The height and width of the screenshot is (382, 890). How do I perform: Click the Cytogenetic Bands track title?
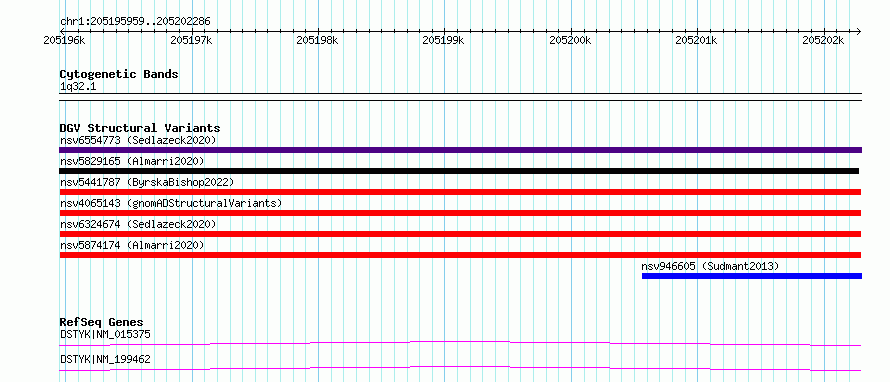pos(119,74)
